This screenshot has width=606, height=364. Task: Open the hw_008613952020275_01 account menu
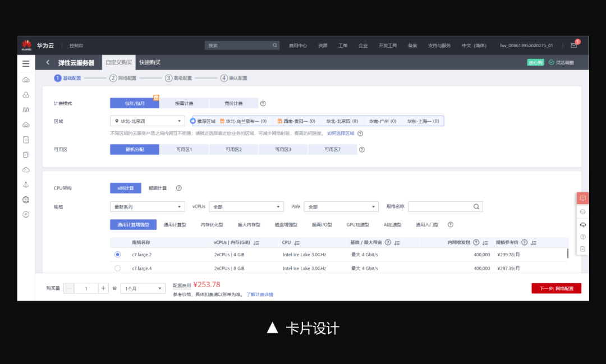(x=526, y=45)
